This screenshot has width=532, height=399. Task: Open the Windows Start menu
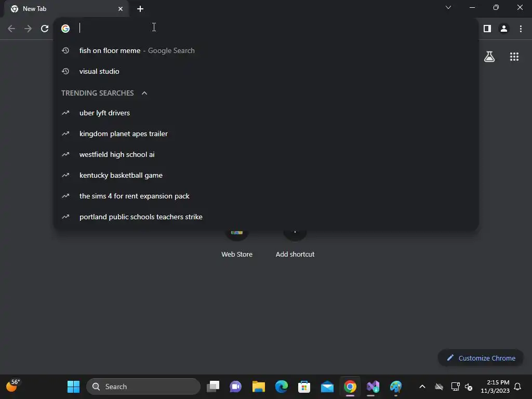(73, 387)
